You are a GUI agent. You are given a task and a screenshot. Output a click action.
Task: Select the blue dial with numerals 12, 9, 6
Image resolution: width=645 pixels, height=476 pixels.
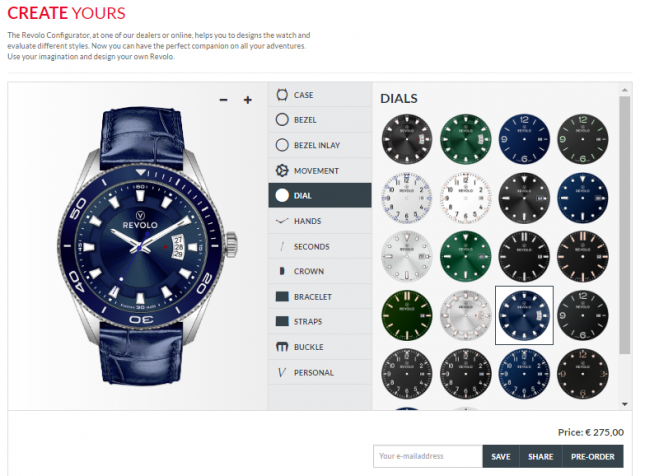[x=524, y=139]
